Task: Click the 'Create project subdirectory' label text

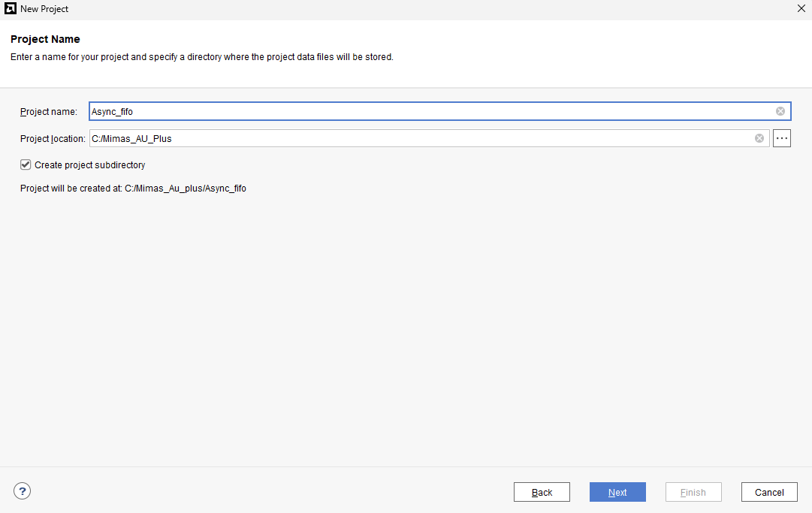Action: coord(89,164)
